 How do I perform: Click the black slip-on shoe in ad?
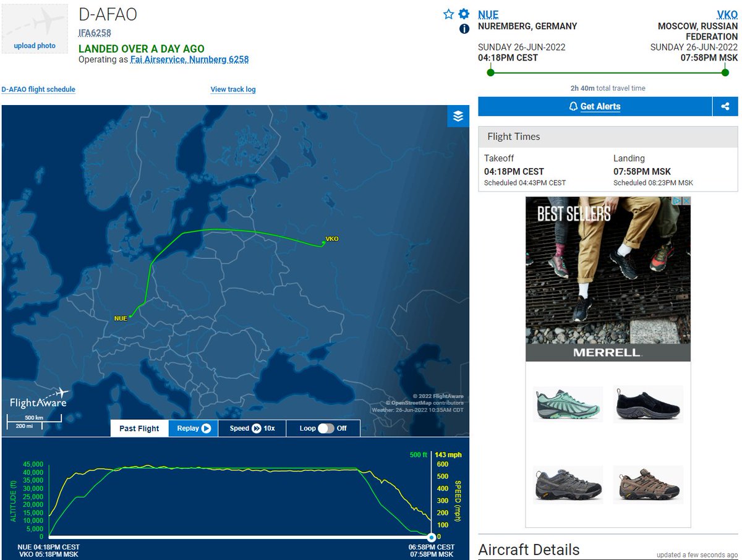pos(648,404)
